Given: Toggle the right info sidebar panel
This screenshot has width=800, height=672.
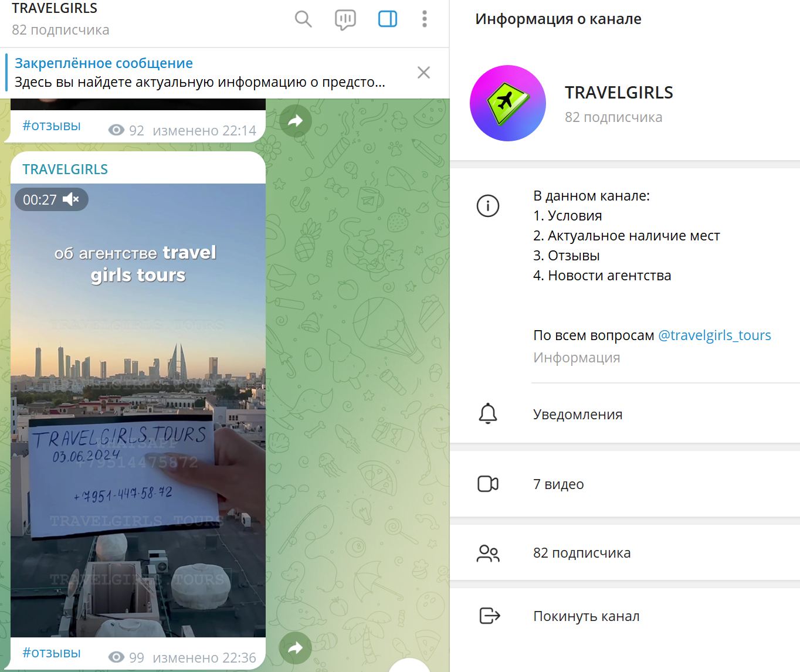Looking at the screenshot, I should pos(388,19).
